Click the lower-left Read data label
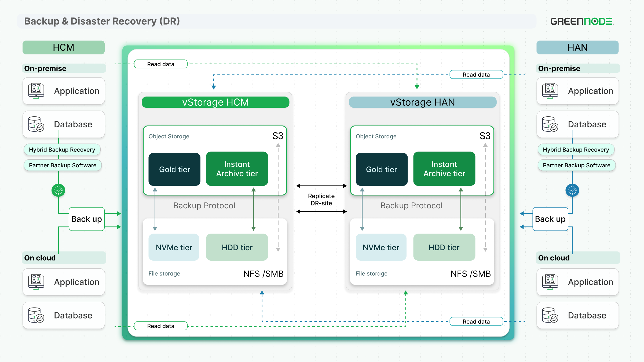The image size is (644, 362). (161, 326)
